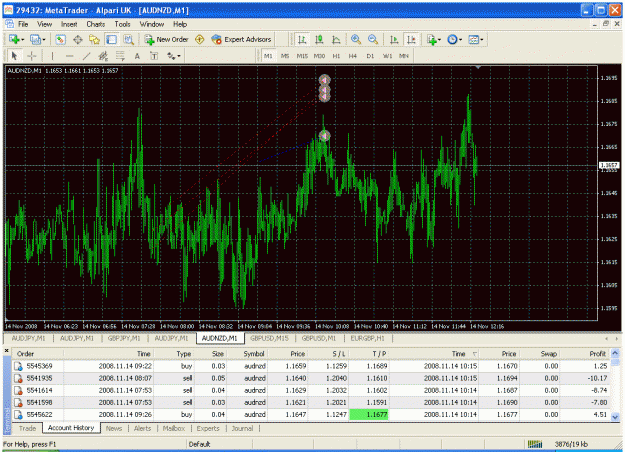This screenshot has width=625, height=452.
Task: Open the Insert menu
Action: pos(69,24)
